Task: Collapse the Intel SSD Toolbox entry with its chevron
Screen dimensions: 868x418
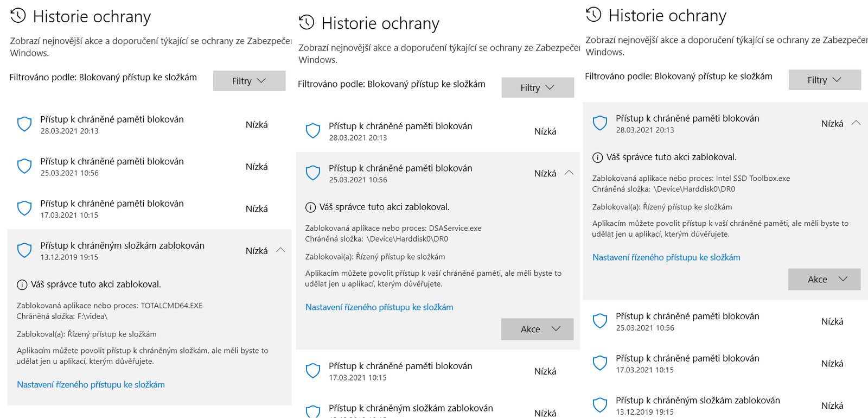Action: [856, 123]
